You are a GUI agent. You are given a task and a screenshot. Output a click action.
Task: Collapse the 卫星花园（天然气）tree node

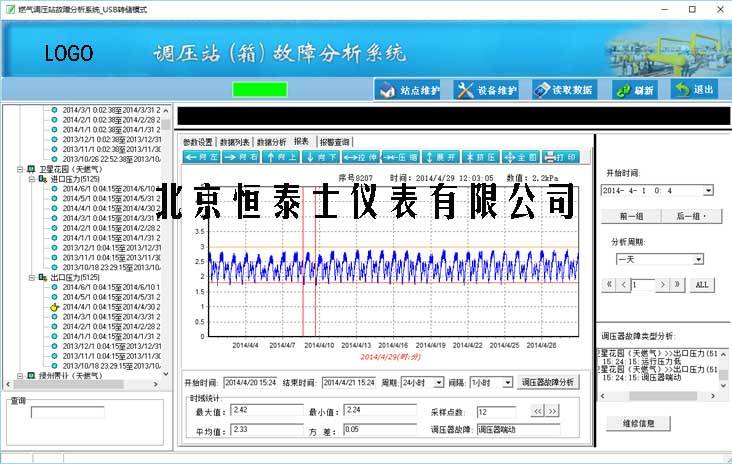click(x=20, y=169)
